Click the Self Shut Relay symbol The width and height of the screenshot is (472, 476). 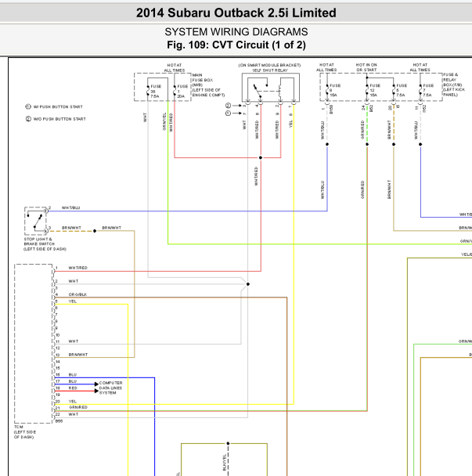(x=271, y=88)
